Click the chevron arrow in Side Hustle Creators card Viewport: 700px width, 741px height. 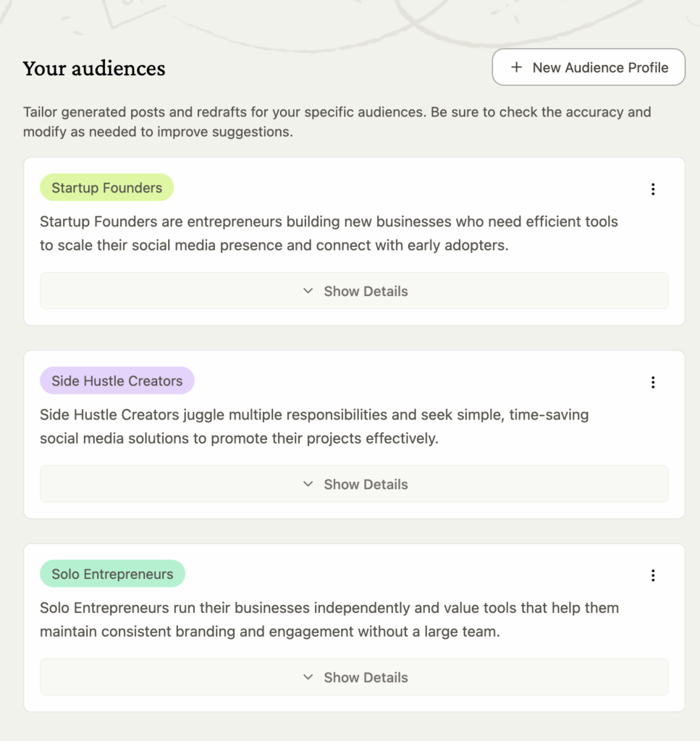308,484
